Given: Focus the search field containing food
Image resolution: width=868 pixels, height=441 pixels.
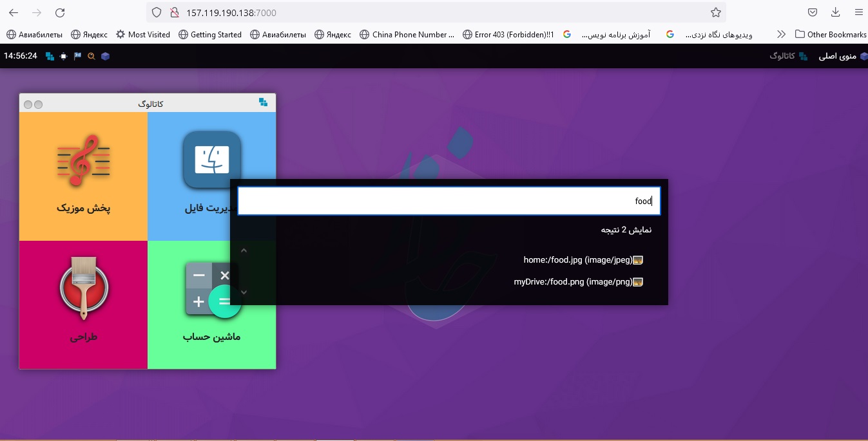Looking at the screenshot, I should tap(449, 201).
